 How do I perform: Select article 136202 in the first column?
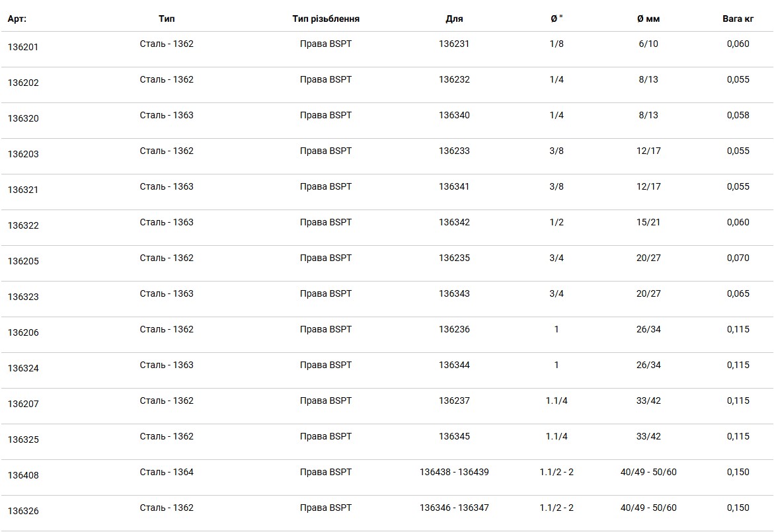[x=22, y=83]
